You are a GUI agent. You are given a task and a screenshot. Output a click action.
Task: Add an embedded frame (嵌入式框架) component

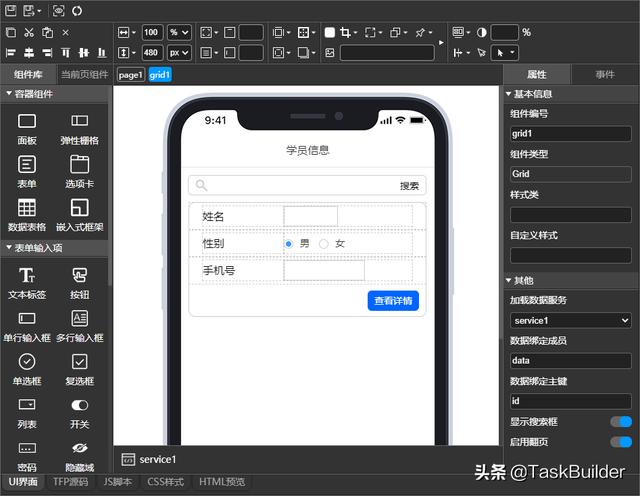click(80, 215)
